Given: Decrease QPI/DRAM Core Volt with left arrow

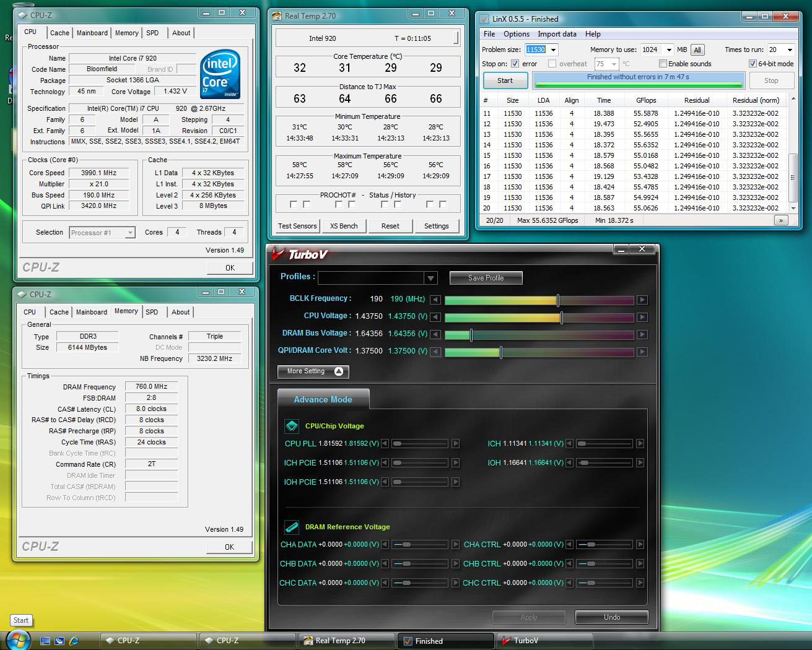Looking at the screenshot, I should tap(435, 352).
